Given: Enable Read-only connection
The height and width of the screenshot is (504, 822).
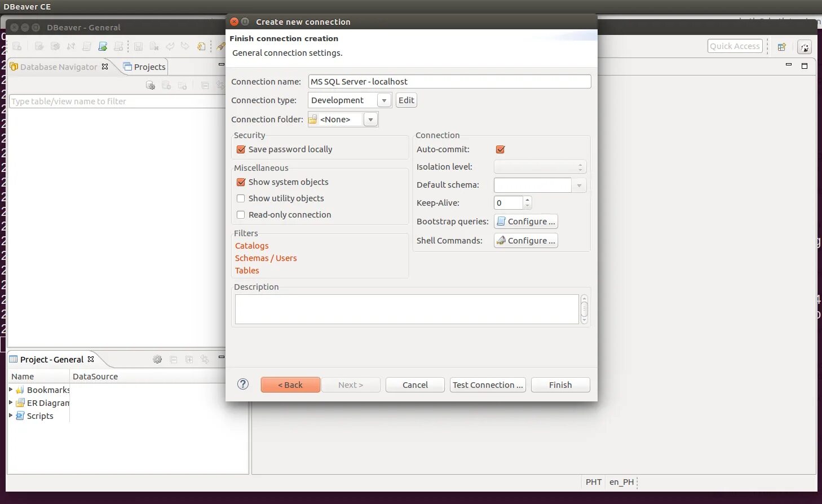Looking at the screenshot, I should (241, 215).
